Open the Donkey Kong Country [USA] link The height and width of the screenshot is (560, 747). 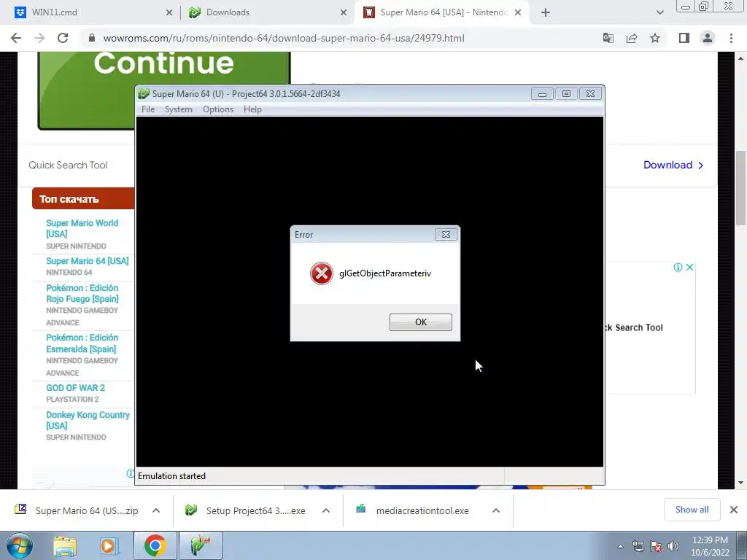[88, 420]
